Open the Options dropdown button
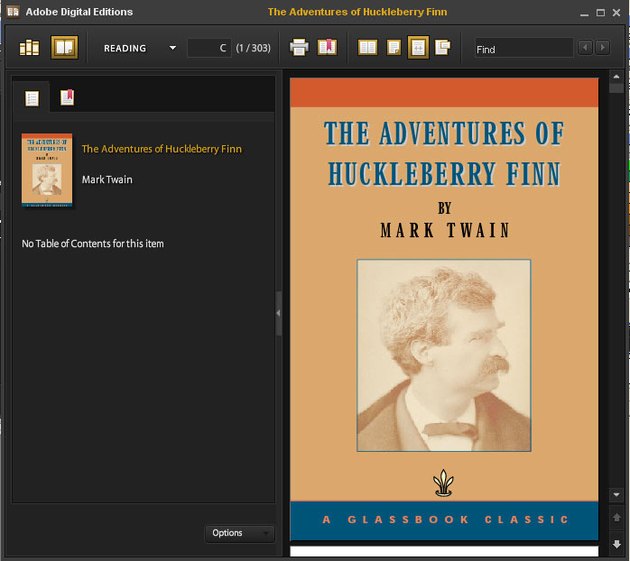630x561 pixels. click(239, 533)
